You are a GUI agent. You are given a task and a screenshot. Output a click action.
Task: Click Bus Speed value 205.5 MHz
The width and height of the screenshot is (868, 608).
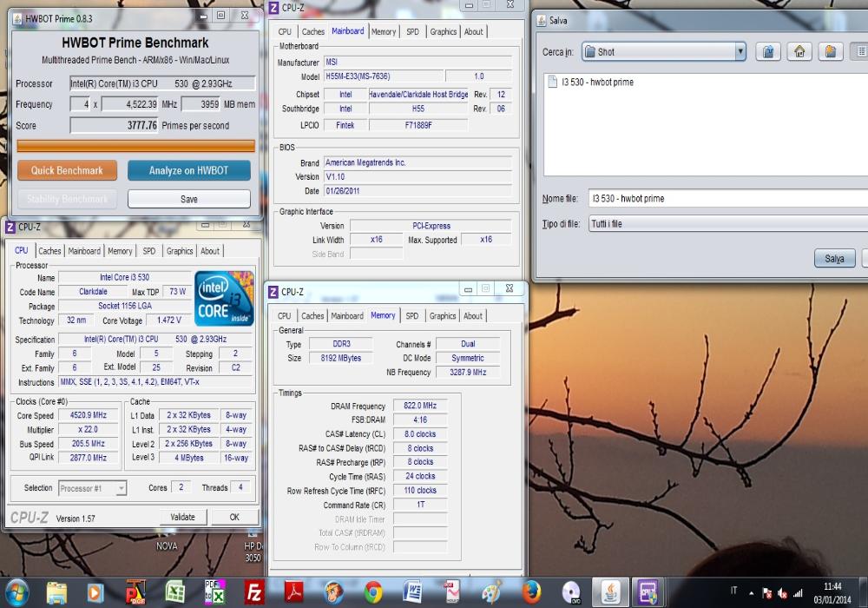pos(89,444)
